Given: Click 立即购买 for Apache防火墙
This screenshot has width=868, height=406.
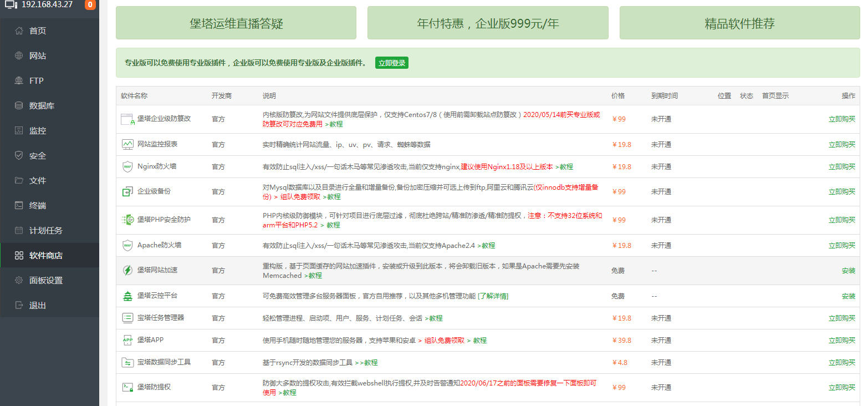Looking at the screenshot, I should tap(842, 245).
